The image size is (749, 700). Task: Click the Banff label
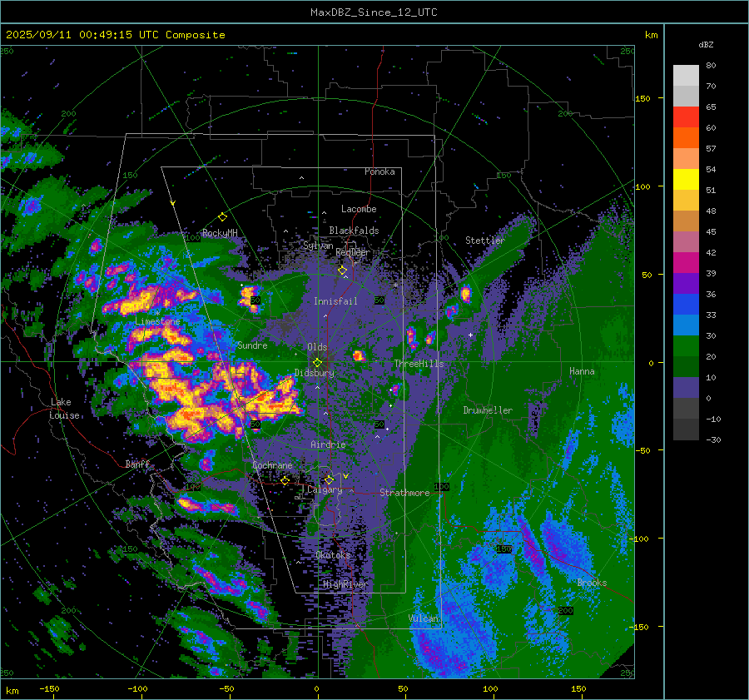click(x=137, y=464)
